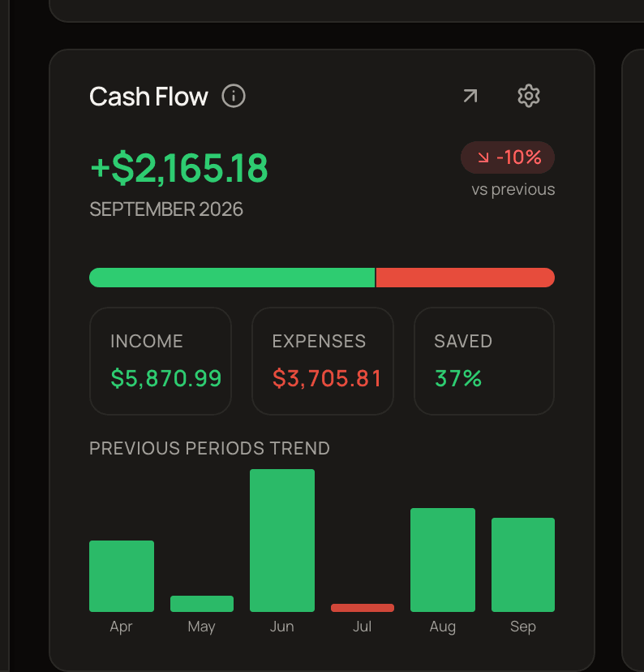Click the 37% saved value
Viewport: 644px width, 672px height.
click(x=458, y=378)
